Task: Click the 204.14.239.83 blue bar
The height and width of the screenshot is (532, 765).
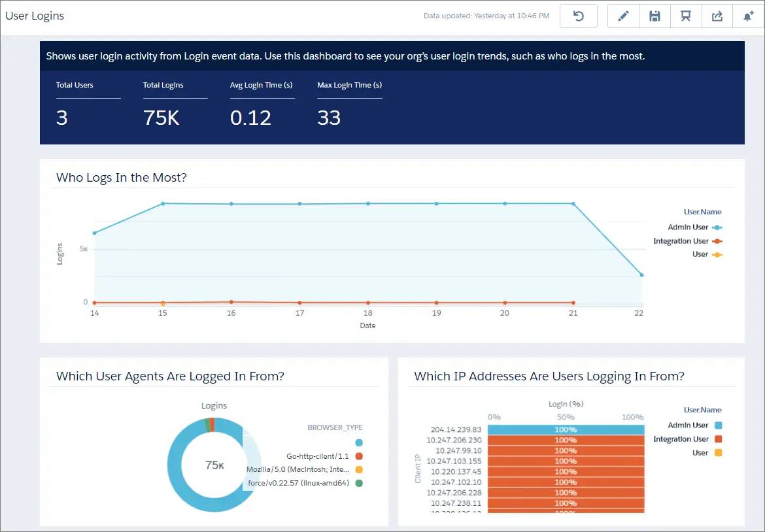Action: tap(566, 429)
